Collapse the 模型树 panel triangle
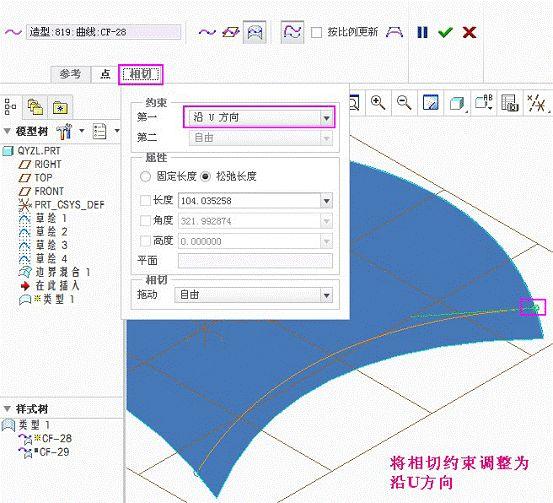553x503 pixels. pyautogui.click(x=7, y=131)
